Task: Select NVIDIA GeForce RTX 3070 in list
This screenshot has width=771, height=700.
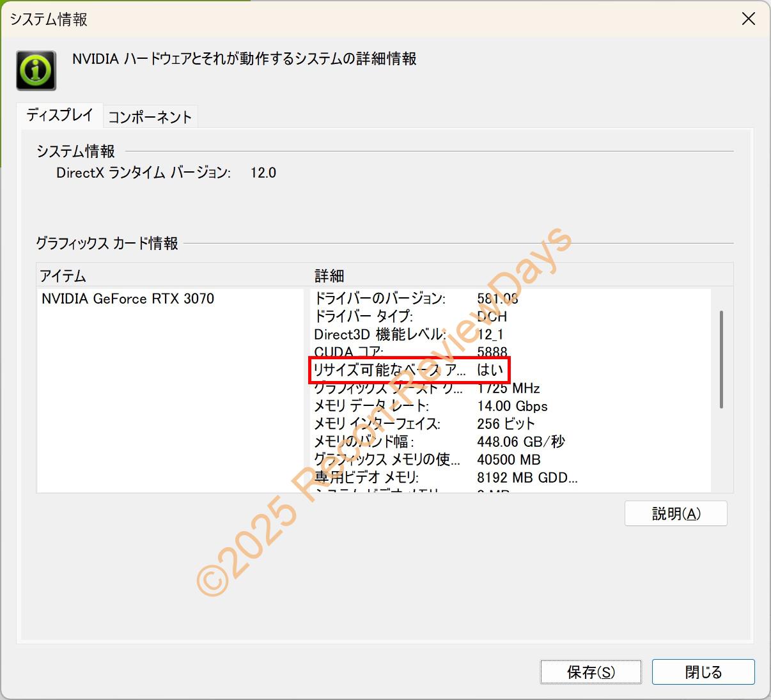Action: pyautogui.click(x=128, y=299)
